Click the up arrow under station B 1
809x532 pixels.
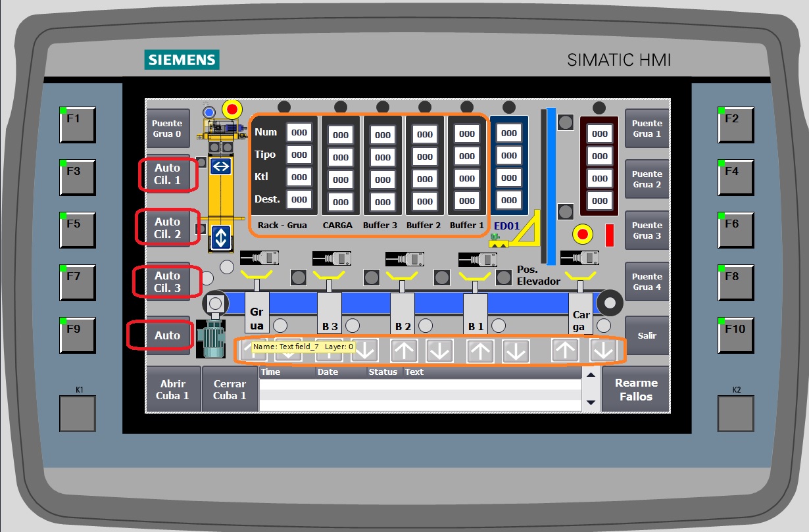pos(481,351)
